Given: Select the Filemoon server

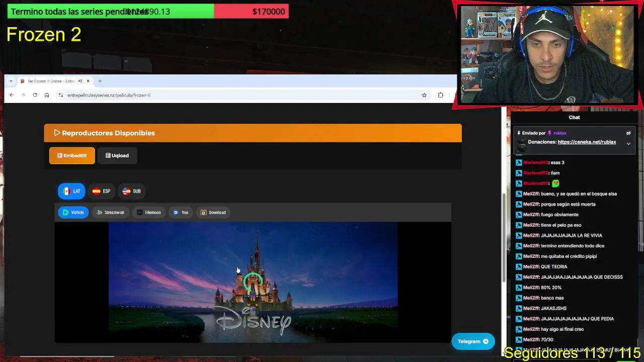Looking at the screenshot, I should [149, 213].
